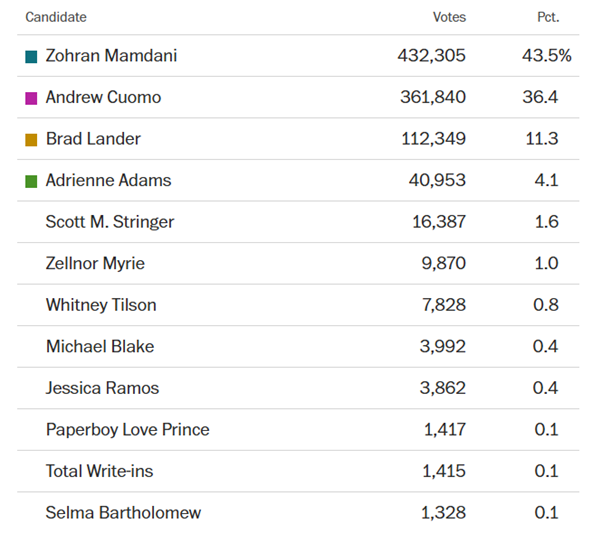Image resolution: width=602 pixels, height=533 pixels.
Task: Click the gold swatch beside Brad Lander
Action: [31, 140]
